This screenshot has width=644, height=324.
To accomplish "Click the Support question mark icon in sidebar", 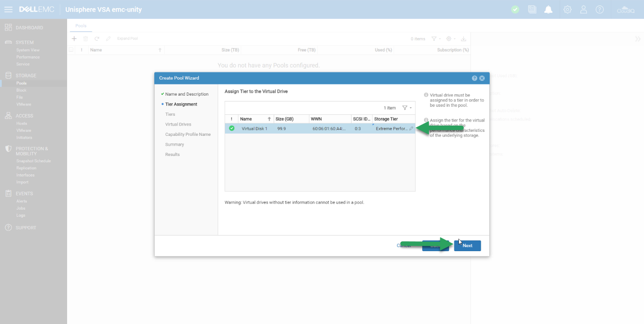I will (x=8, y=227).
